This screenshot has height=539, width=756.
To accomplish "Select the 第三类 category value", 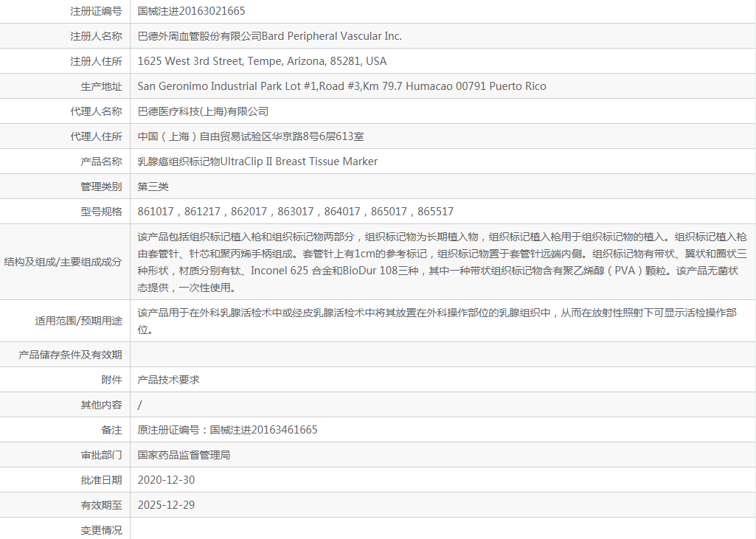I will (x=153, y=187).
